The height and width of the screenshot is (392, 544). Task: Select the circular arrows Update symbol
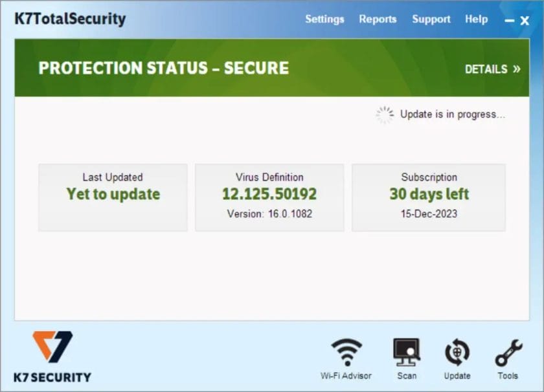tap(457, 351)
